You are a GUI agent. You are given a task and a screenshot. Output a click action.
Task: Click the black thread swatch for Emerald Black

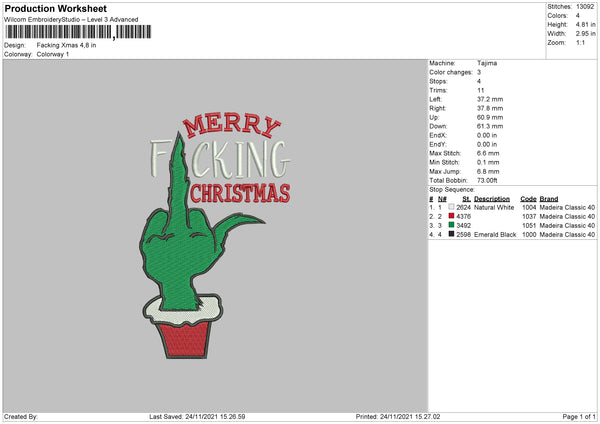452,234
